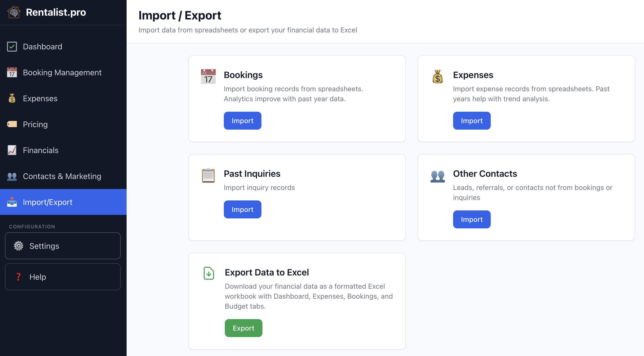Click the Import / Export page title
Image resolution: width=644 pixels, height=356 pixels.
point(180,15)
